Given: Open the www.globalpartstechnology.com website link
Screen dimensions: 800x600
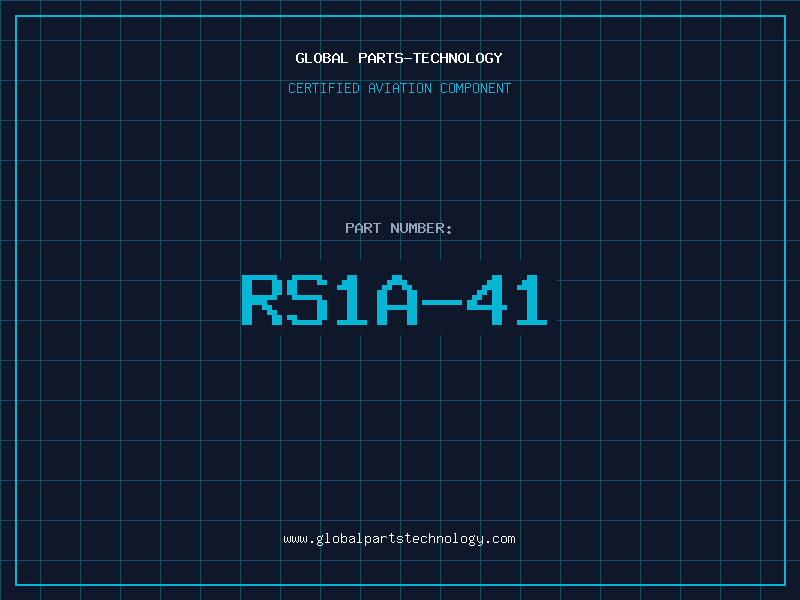Looking at the screenshot, I should click(399, 539).
